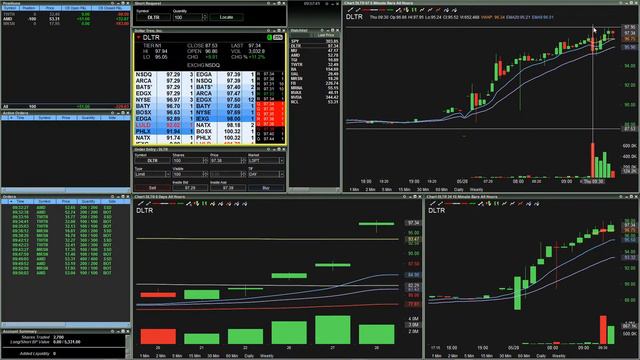Click the orange line-study icon in 15 Minute chart toolbar
Viewport: 640px width, 360px height.
click(x=520, y=203)
